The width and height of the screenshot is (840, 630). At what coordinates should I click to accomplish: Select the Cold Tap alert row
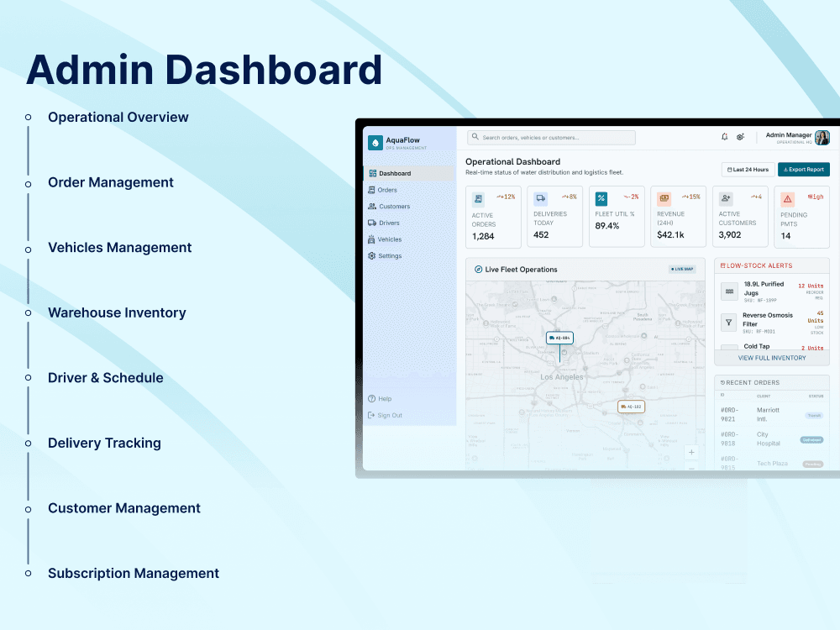click(772, 346)
